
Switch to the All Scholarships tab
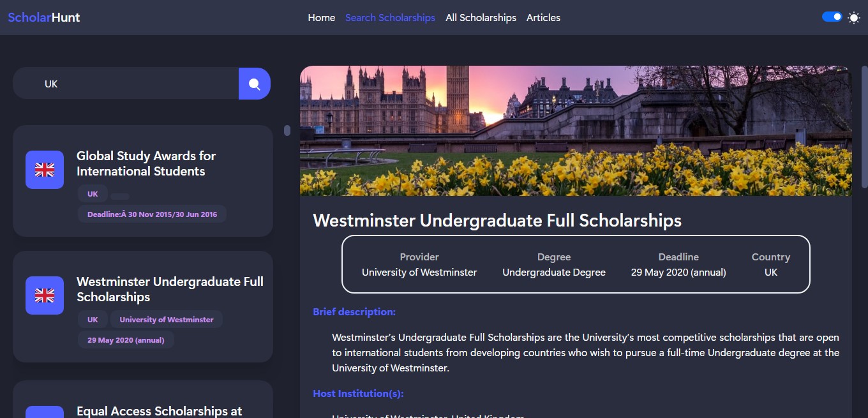[481, 17]
